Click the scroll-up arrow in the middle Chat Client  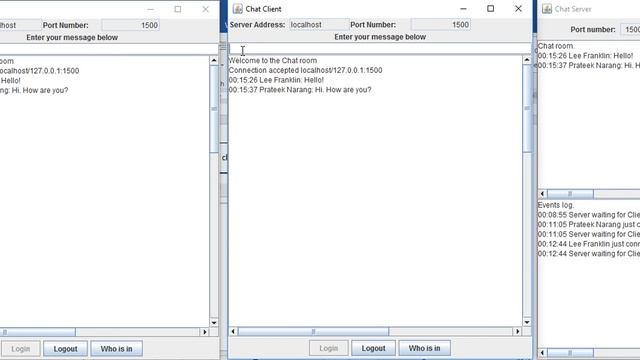tap(527, 60)
